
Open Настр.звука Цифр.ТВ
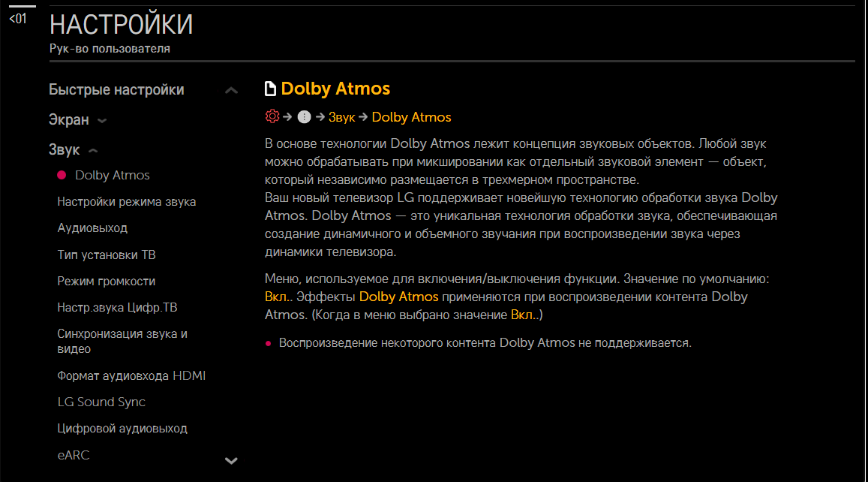(116, 308)
